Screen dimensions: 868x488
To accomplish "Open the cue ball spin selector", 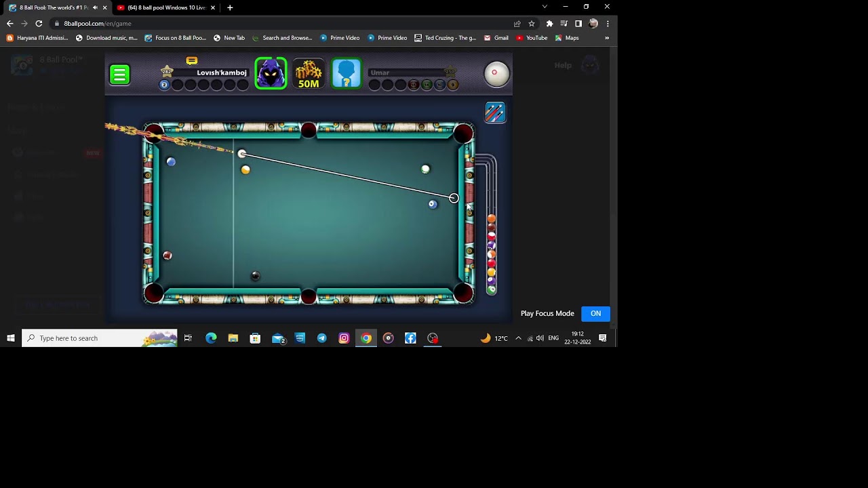I will 496,74.
